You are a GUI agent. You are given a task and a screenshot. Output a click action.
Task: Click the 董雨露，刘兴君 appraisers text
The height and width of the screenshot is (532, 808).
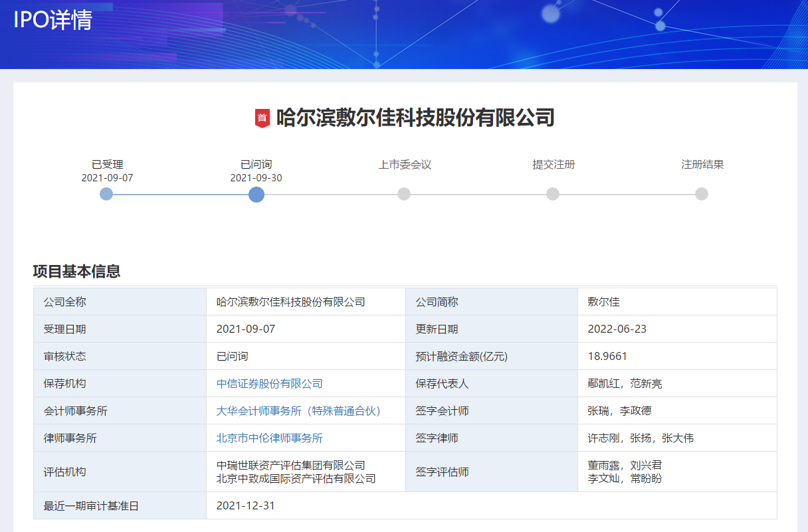(625, 466)
